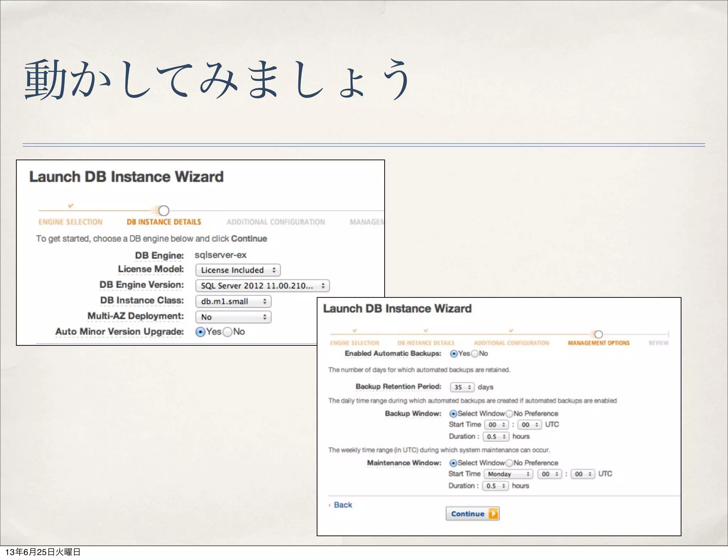The width and height of the screenshot is (728, 560).
Task: Click the Back link
Action: coord(343,505)
